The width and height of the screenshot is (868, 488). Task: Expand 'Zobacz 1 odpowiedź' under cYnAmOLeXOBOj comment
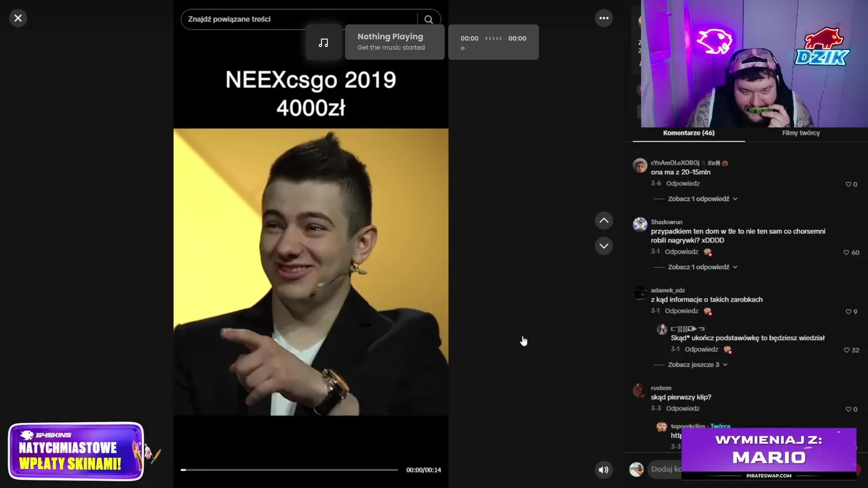702,199
